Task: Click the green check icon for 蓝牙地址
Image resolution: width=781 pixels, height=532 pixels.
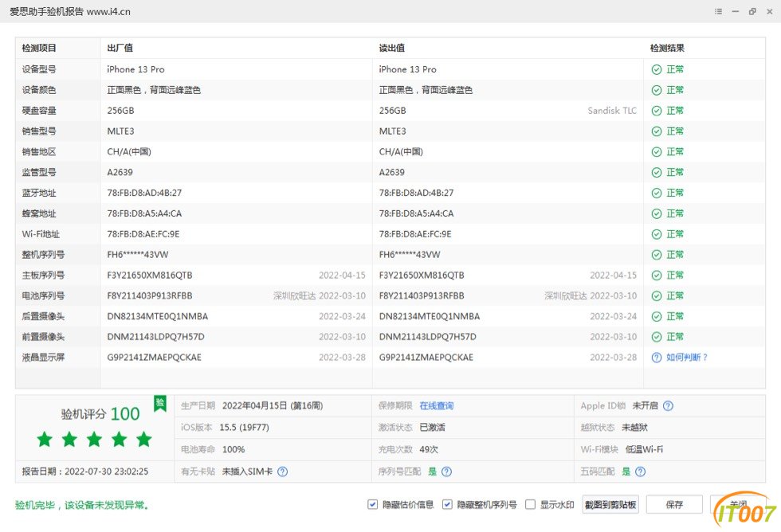Action: coord(657,193)
